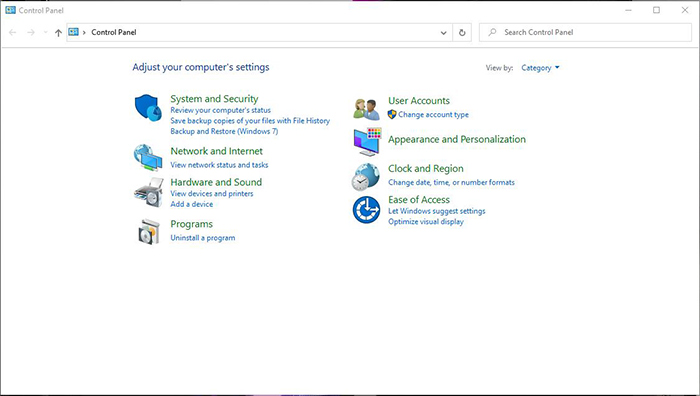700x396 pixels.
Task: Click the Programs disc box icon
Action: [149, 232]
